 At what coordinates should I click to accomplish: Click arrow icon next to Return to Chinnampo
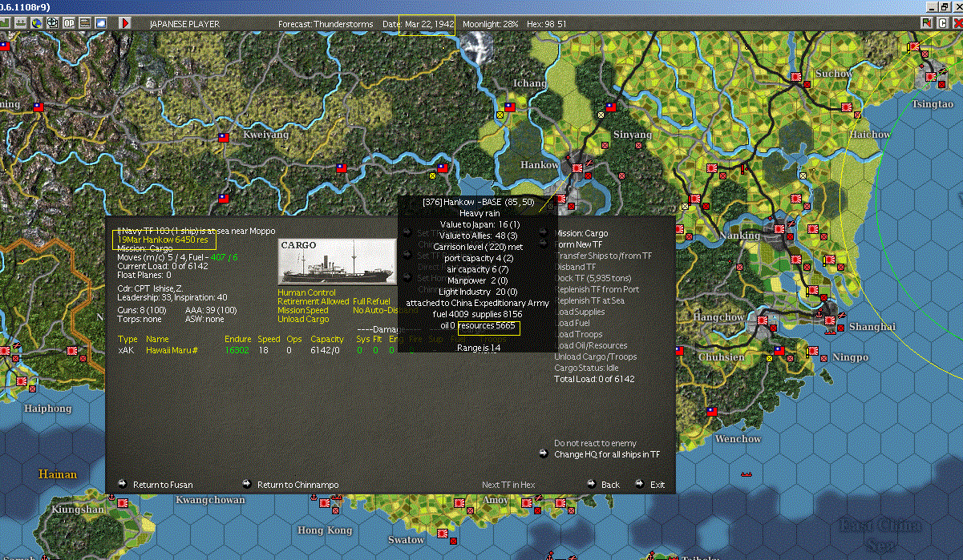(x=247, y=484)
